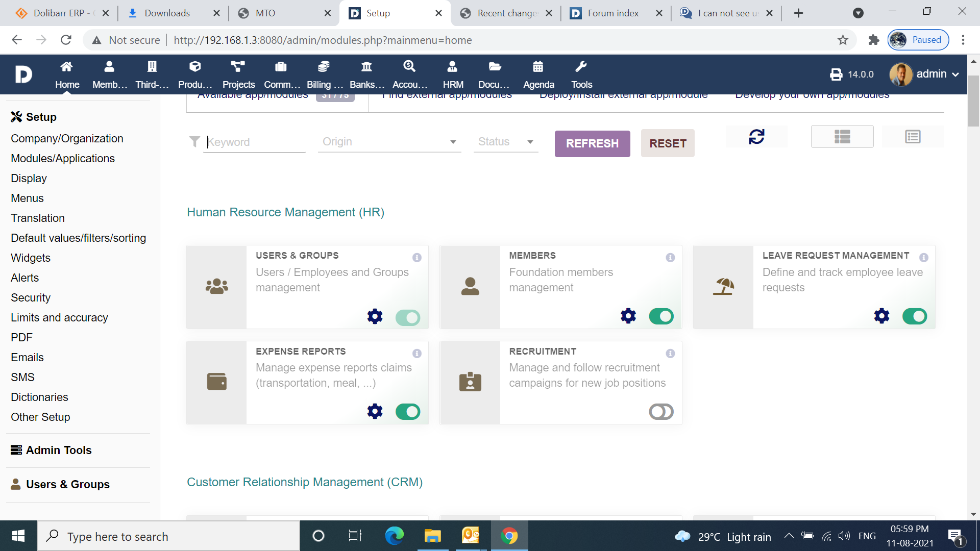Open Dictionaries in the Setup sidebar

[39, 397]
